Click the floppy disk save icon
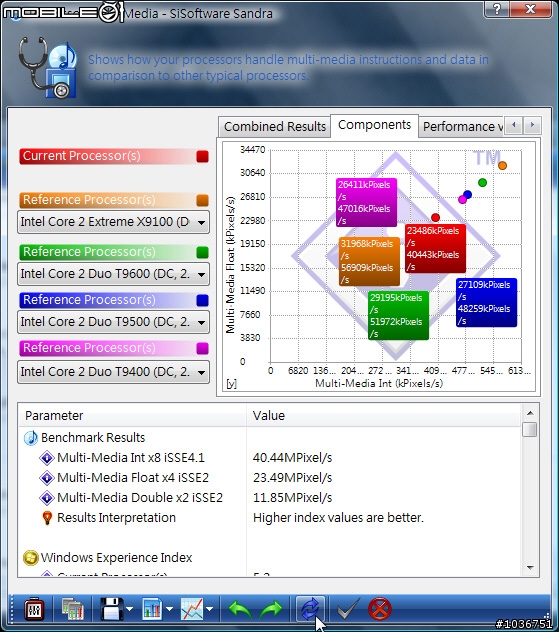 pos(112,609)
